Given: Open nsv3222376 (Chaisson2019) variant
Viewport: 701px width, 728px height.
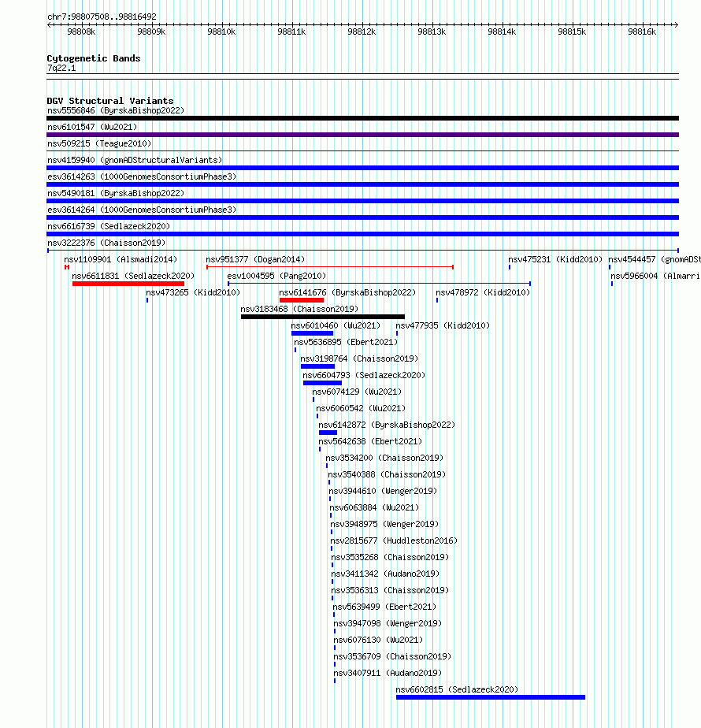Looking at the screenshot, I should click(106, 243).
